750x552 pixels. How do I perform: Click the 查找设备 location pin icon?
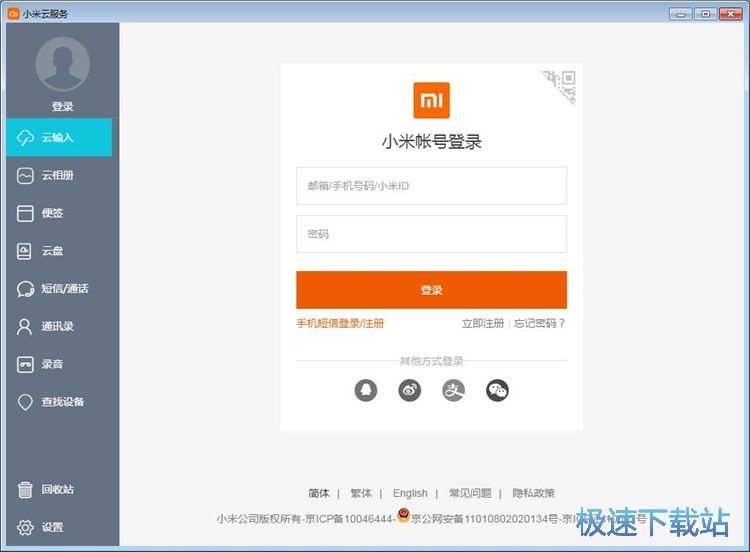pos(25,402)
